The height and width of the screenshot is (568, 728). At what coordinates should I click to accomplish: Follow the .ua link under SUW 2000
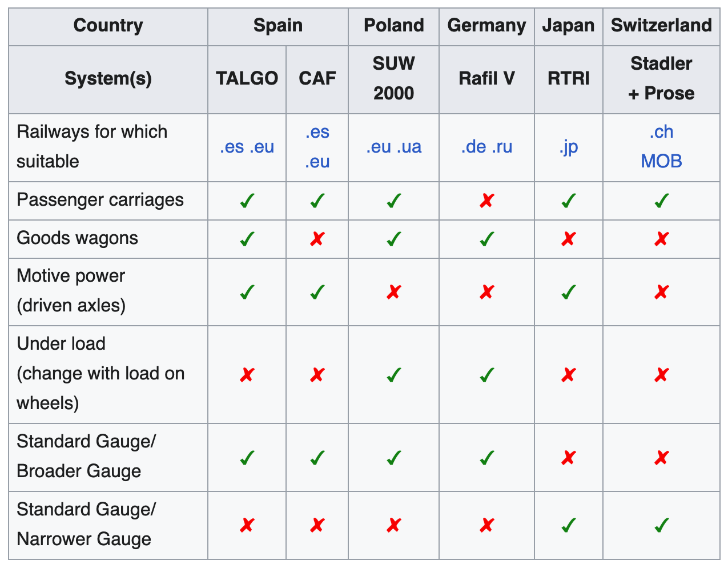click(409, 147)
